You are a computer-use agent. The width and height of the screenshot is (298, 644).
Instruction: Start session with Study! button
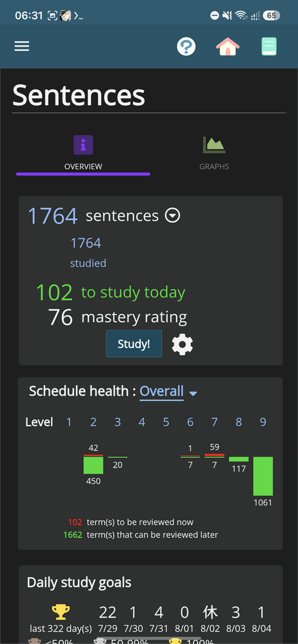pos(134,344)
